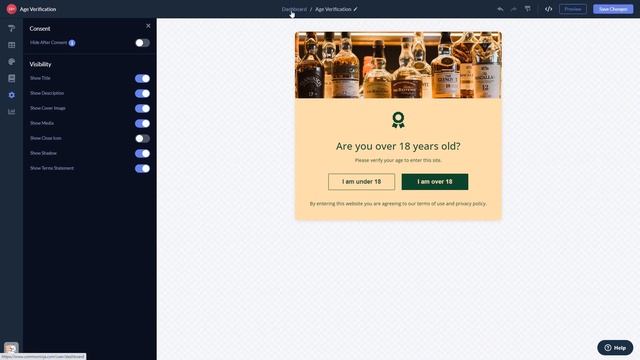Click the user avatar at bottom left
This screenshot has height=360, width=640.
click(x=11, y=348)
